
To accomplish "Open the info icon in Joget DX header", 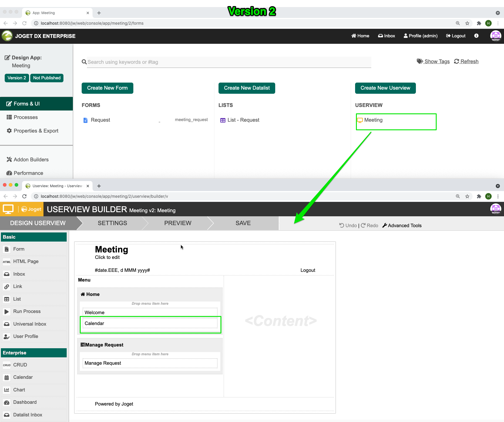I will (x=476, y=36).
